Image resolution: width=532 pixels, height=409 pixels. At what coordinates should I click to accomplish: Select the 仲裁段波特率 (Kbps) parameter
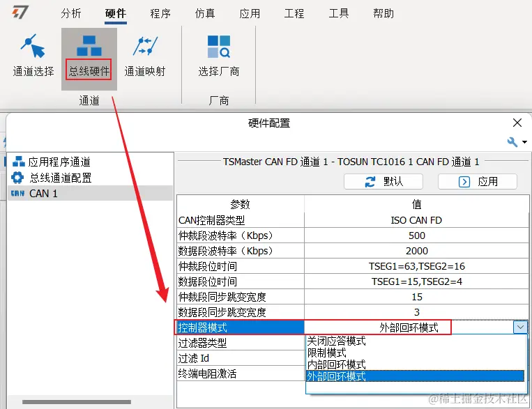[241, 236]
